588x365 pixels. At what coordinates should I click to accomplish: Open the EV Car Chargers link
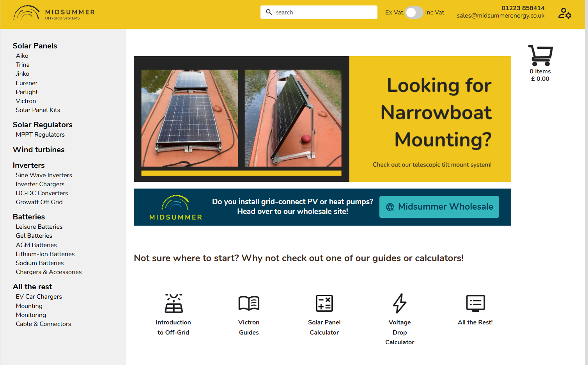pyautogui.click(x=39, y=297)
